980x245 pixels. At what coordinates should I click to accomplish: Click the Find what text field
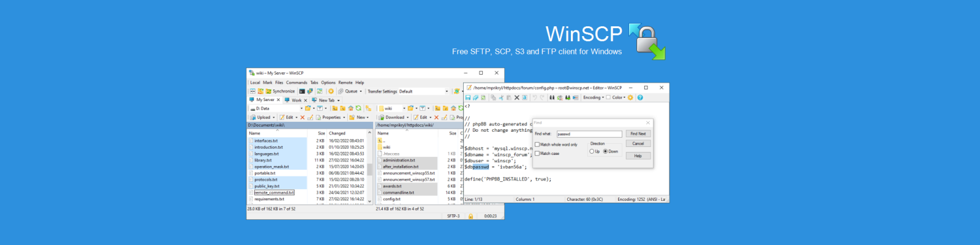click(x=589, y=134)
